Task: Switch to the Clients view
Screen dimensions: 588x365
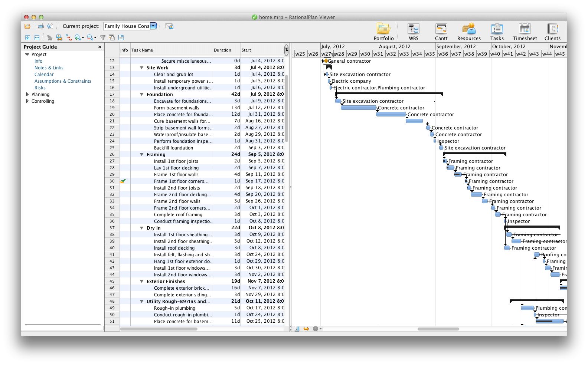Action: [552, 32]
